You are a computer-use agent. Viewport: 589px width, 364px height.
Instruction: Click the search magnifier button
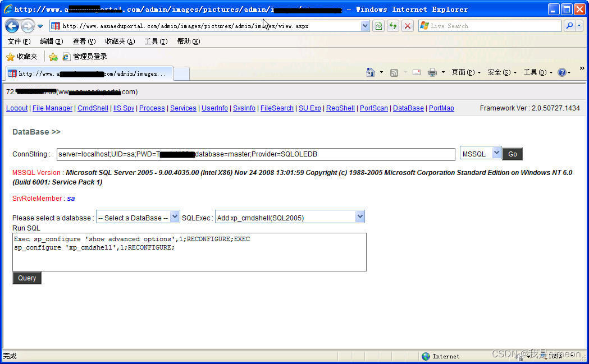[569, 26]
